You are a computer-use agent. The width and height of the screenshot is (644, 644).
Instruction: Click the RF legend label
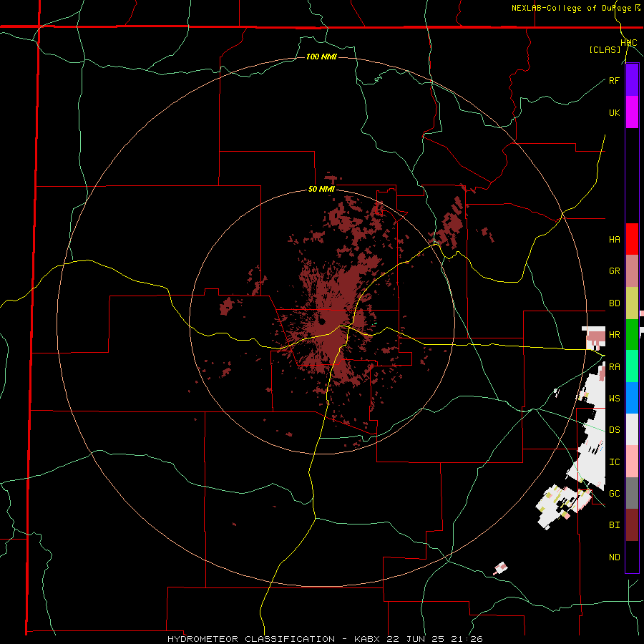pos(614,80)
